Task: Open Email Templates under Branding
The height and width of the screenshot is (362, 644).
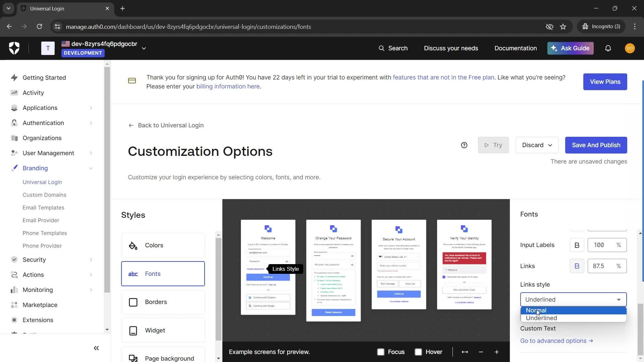Action: [x=43, y=207]
